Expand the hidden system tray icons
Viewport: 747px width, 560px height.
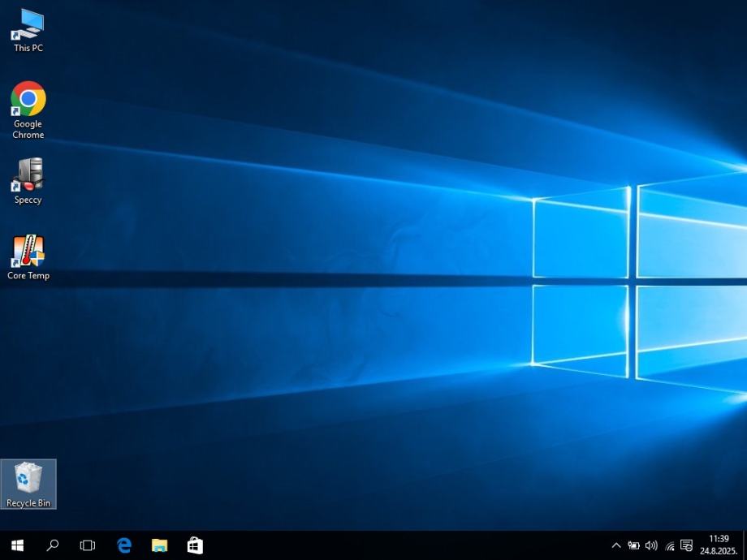[615, 545]
